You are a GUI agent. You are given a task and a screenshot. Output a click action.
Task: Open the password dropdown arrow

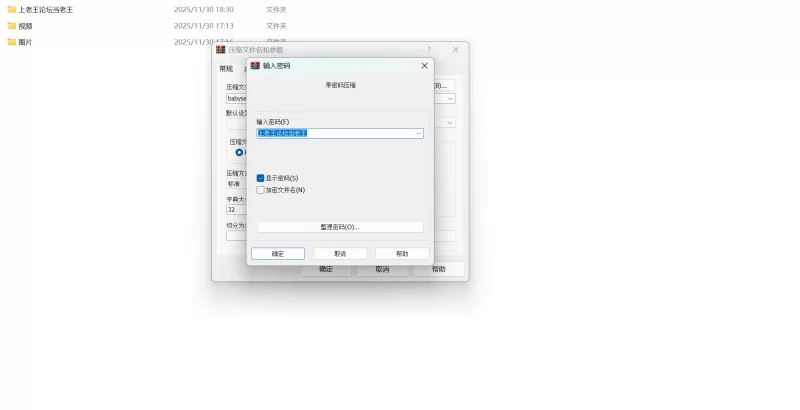click(418, 133)
